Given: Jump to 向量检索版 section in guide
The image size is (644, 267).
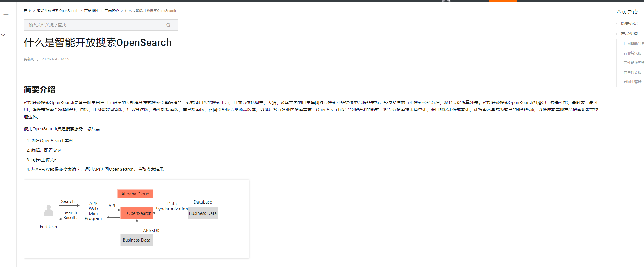Looking at the screenshot, I should [632, 72].
